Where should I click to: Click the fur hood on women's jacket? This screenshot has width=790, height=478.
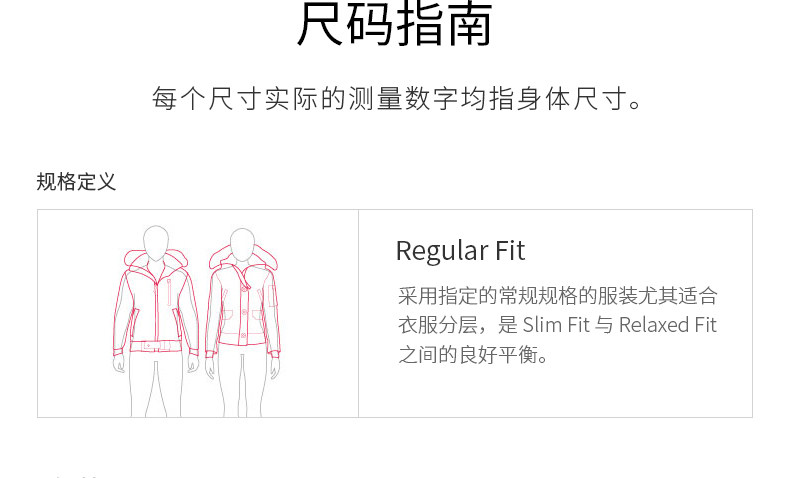tap(243, 258)
